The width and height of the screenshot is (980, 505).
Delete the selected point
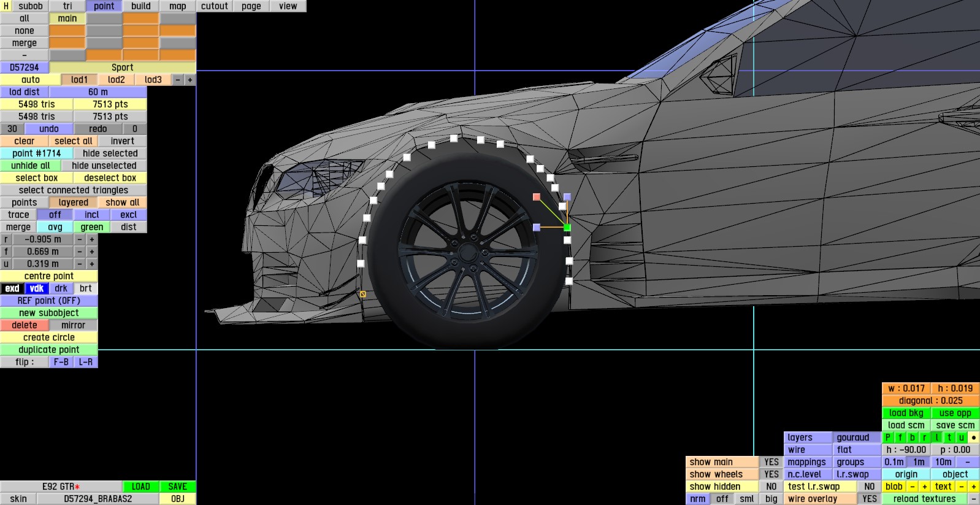pos(25,325)
